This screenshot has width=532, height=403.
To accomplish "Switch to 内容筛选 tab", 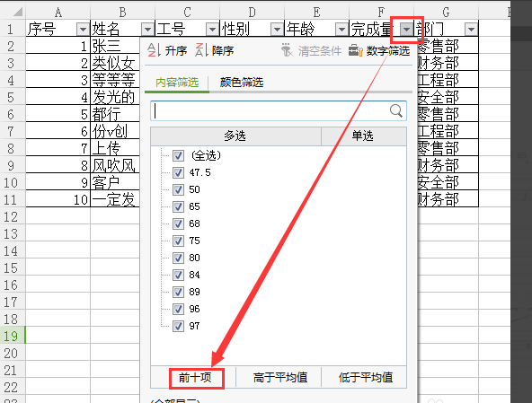I will coord(177,83).
